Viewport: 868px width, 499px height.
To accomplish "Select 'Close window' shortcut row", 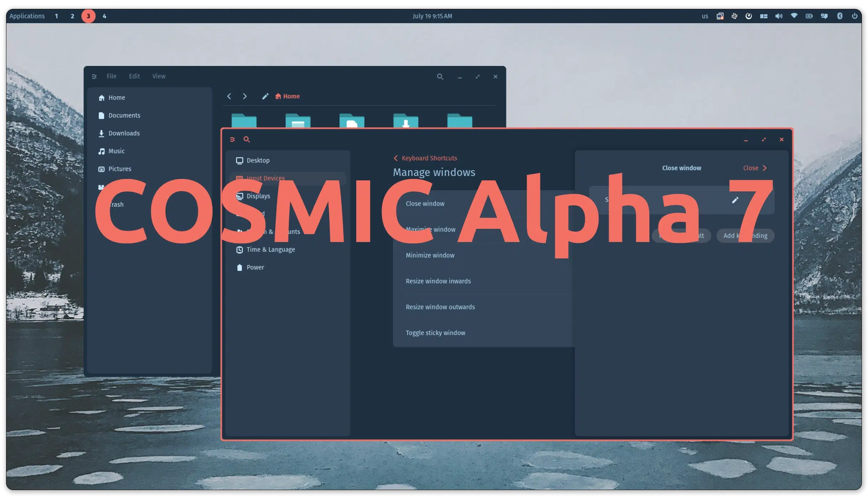I will (x=484, y=204).
